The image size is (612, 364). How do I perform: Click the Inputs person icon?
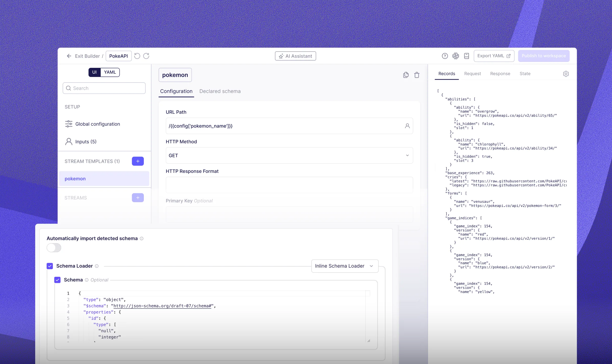coord(69,141)
